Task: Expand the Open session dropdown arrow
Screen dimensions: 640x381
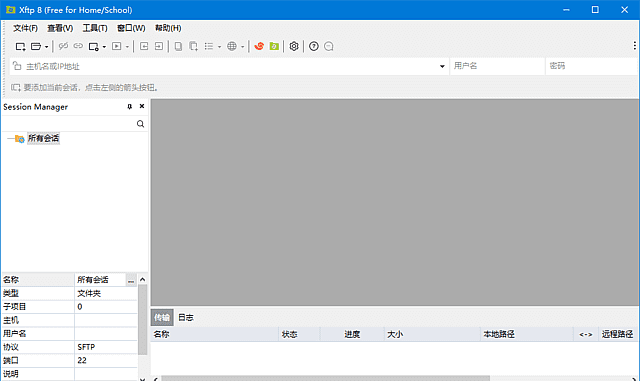Action: pyautogui.click(x=47, y=47)
